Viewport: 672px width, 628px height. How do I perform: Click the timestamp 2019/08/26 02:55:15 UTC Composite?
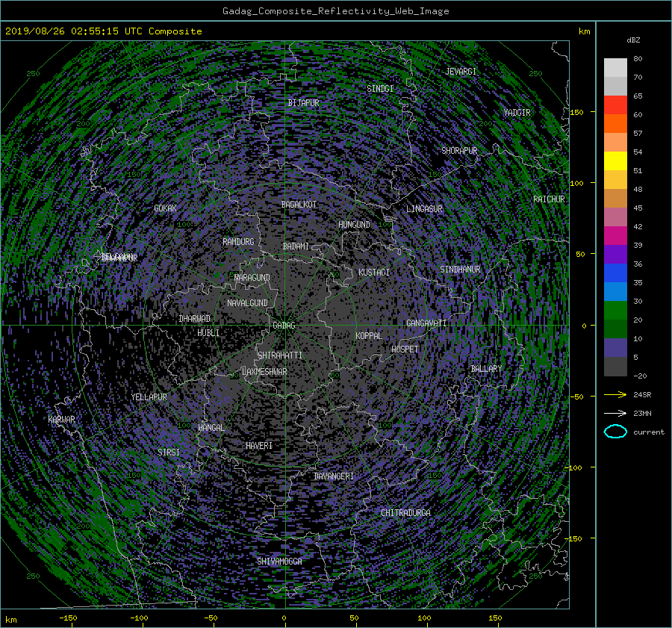103,31
